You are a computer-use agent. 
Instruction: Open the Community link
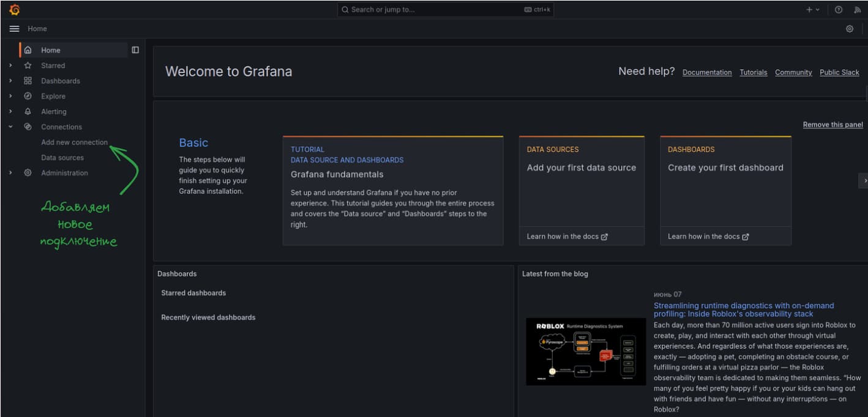(x=793, y=72)
